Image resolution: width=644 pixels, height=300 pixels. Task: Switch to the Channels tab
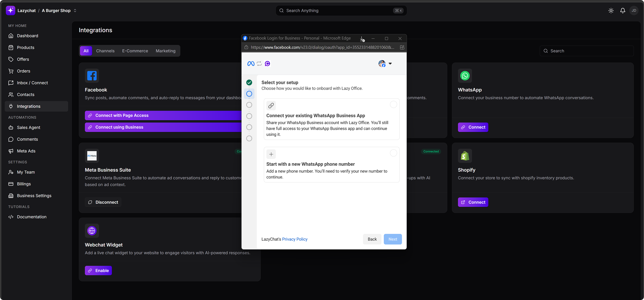point(105,51)
